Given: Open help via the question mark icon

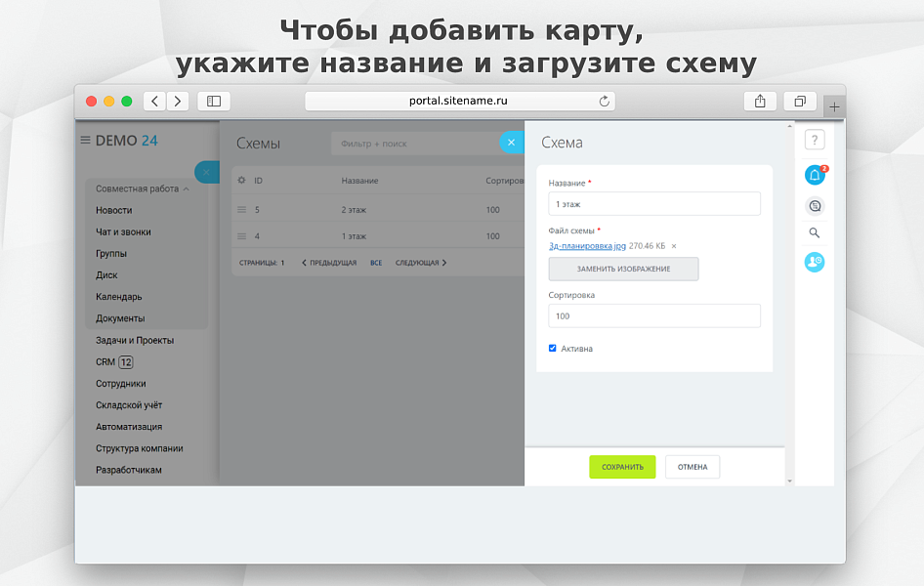Looking at the screenshot, I should click(815, 140).
